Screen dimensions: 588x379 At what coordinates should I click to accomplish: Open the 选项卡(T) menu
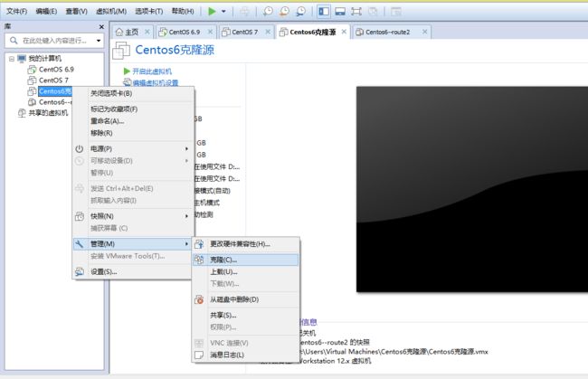point(149,11)
